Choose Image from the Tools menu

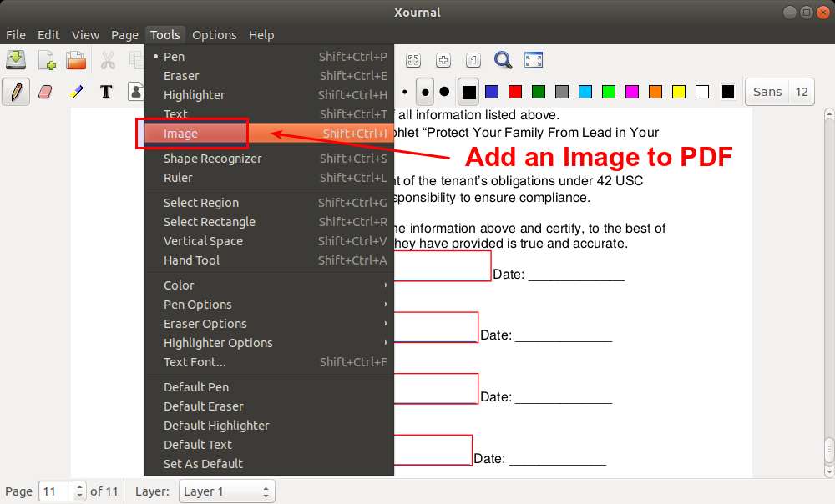click(269, 133)
